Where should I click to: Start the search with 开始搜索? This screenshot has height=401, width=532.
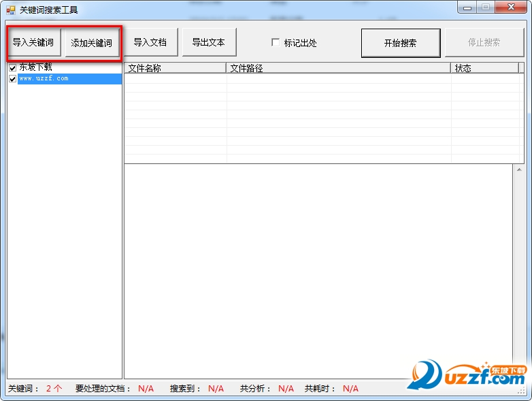click(x=401, y=43)
